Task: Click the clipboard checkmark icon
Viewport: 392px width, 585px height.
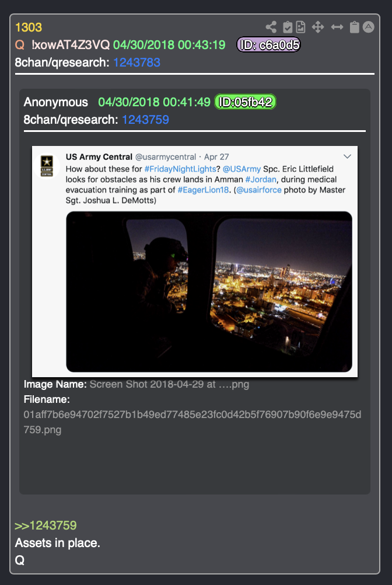Action: coord(288,27)
